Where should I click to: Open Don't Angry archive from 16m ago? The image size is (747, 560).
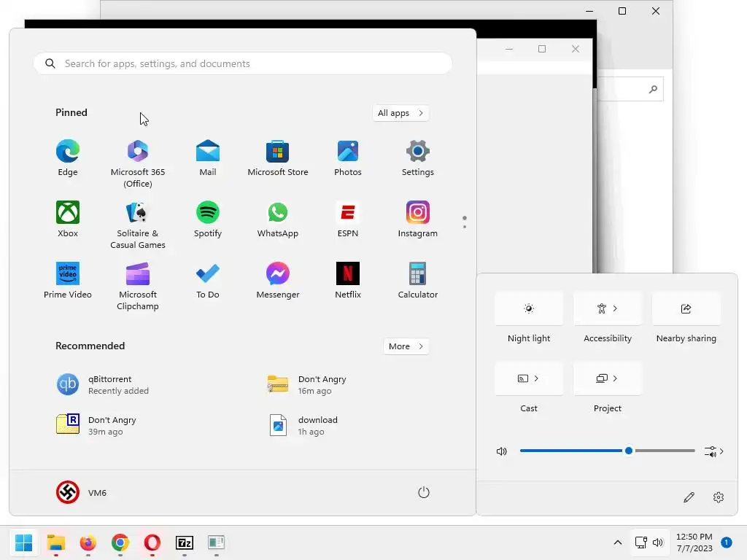(306, 385)
